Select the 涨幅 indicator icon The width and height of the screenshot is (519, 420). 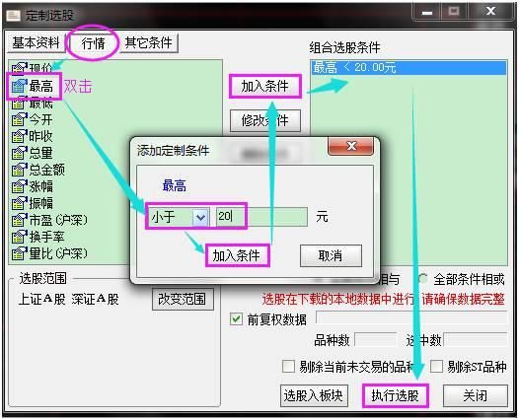point(19,186)
